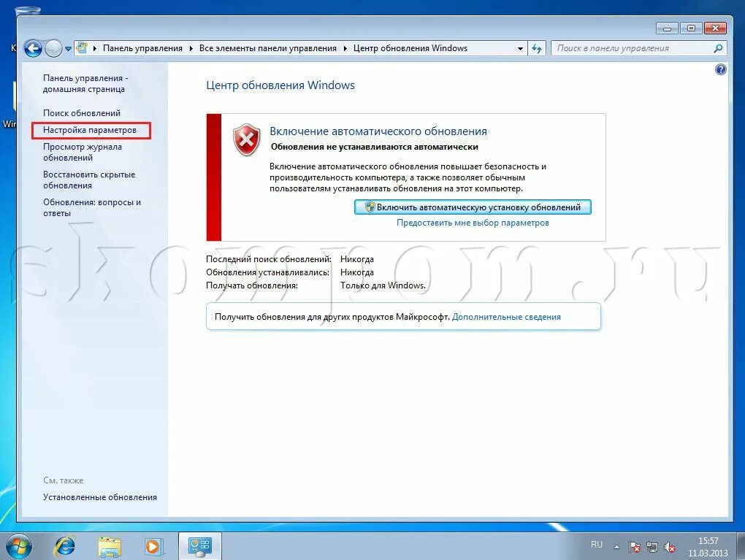Expand chevron before Центр обновления Windows
Screen dimensions: 745x560
pyautogui.click(x=345, y=48)
